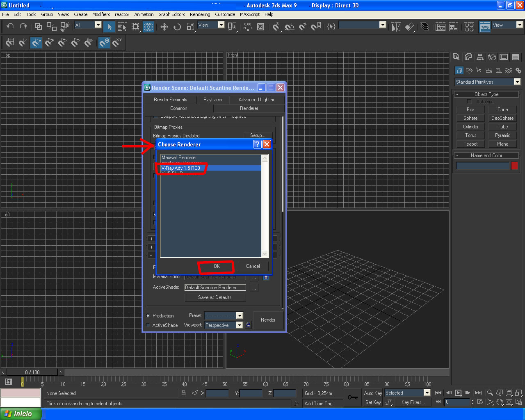
Task: Select the Production render mode radio
Action: click(148, 316)
